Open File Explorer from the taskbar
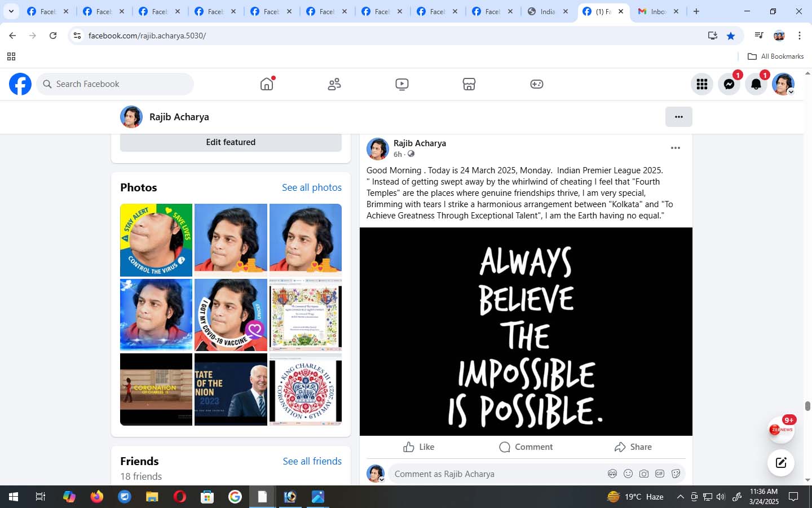Screen dimensions: 812x508 click(x=152, y=497)
